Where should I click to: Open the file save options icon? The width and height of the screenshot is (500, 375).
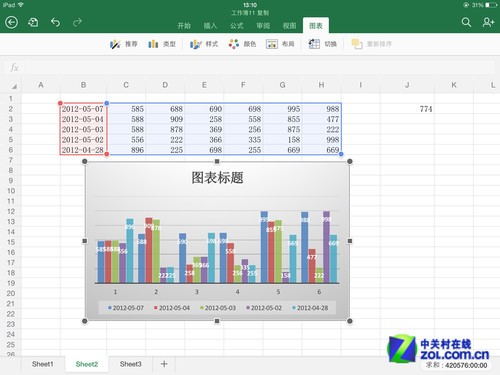pyautogui.click(x=33, y=23)
